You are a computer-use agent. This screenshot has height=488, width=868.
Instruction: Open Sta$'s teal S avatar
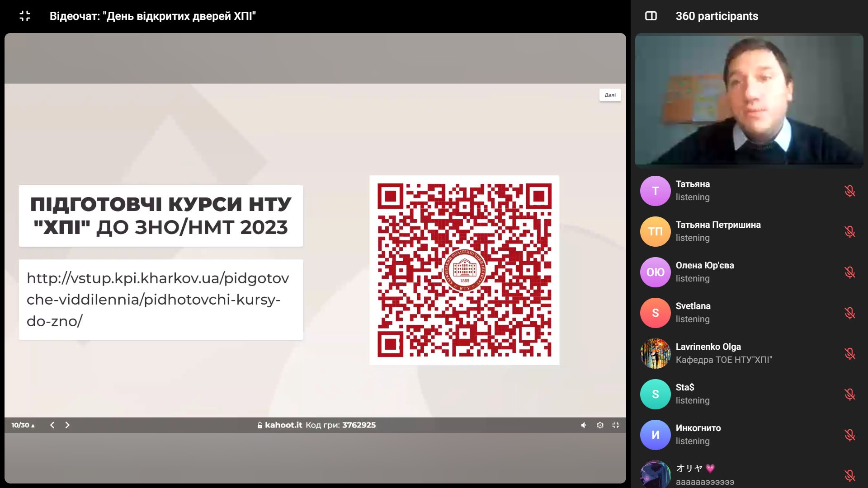(656, 394)
